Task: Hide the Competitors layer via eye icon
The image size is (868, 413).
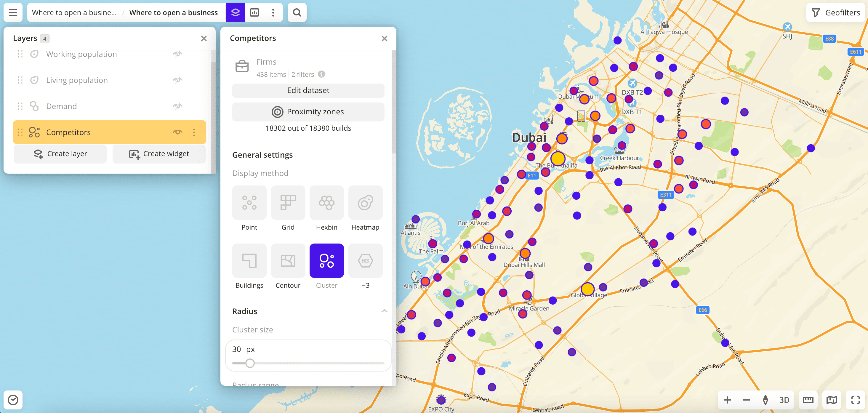Action: tap(177, 132)
